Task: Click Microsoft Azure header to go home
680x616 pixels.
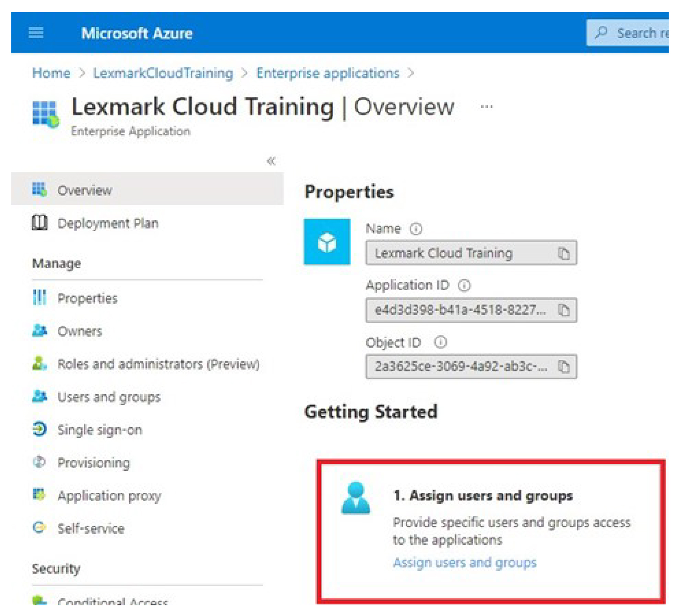Action: pos(137,33)
